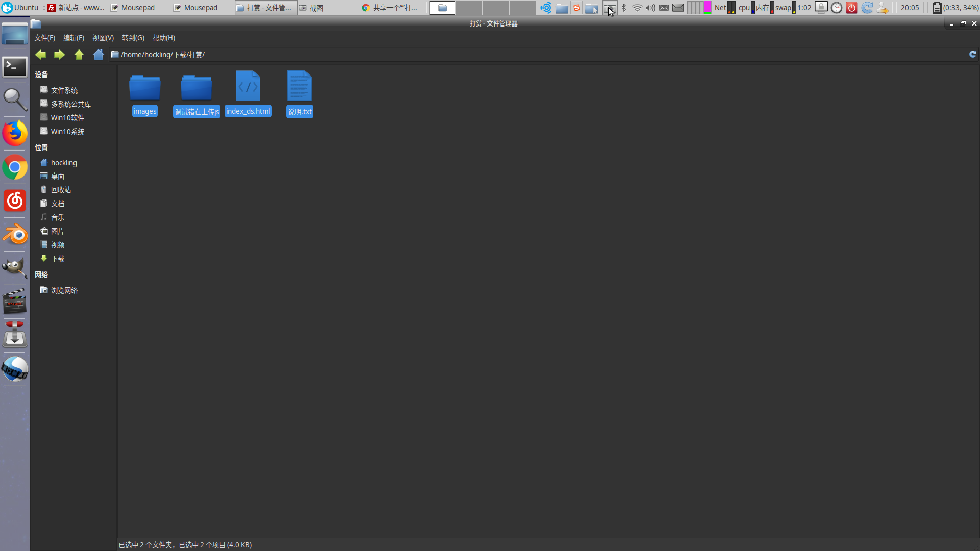Open 浏览网络 in sidebar
The image size is (980, 551).
(x=64, y=290)
